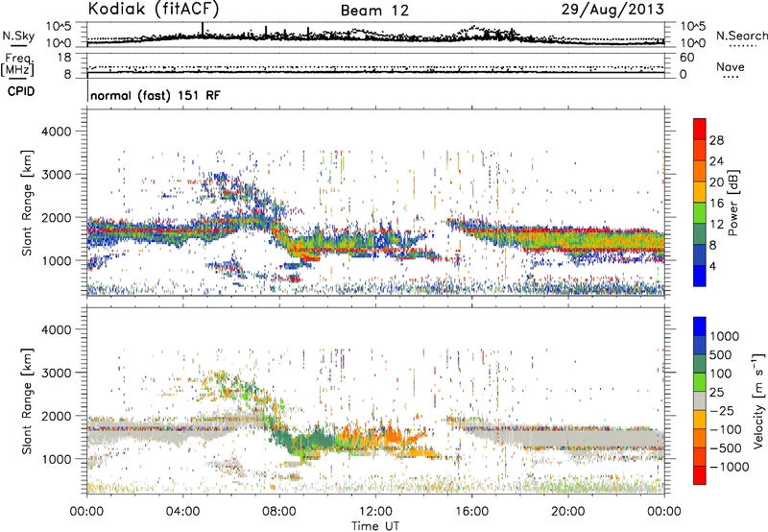768x532 pixels.
Task: Click the "Kodiak (fitACF)" title text
Action: coord(154,10)
